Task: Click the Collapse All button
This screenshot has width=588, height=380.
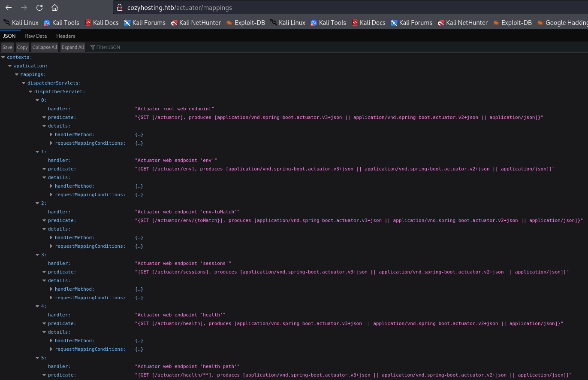Action: pos(45,47)
